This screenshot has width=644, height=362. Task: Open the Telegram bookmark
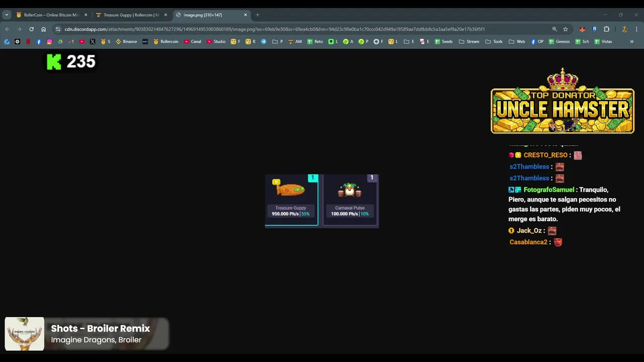(264, 42)
